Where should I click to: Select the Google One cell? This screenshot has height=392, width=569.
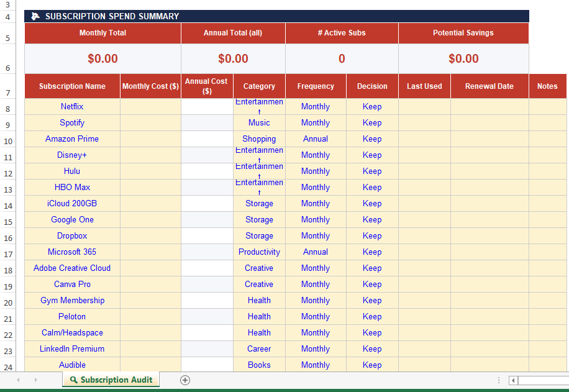click(72, 219)
